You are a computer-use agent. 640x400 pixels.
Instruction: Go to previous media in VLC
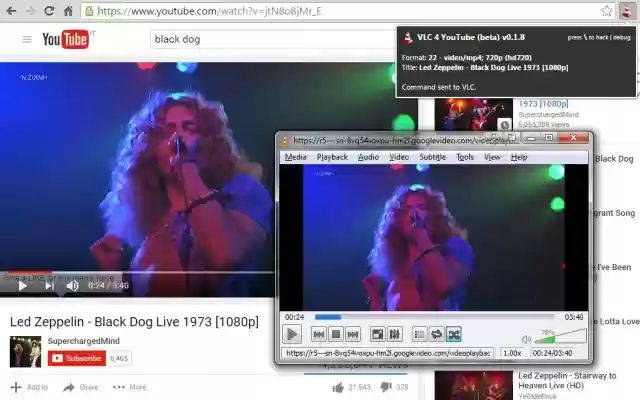[x=318, y=335]
